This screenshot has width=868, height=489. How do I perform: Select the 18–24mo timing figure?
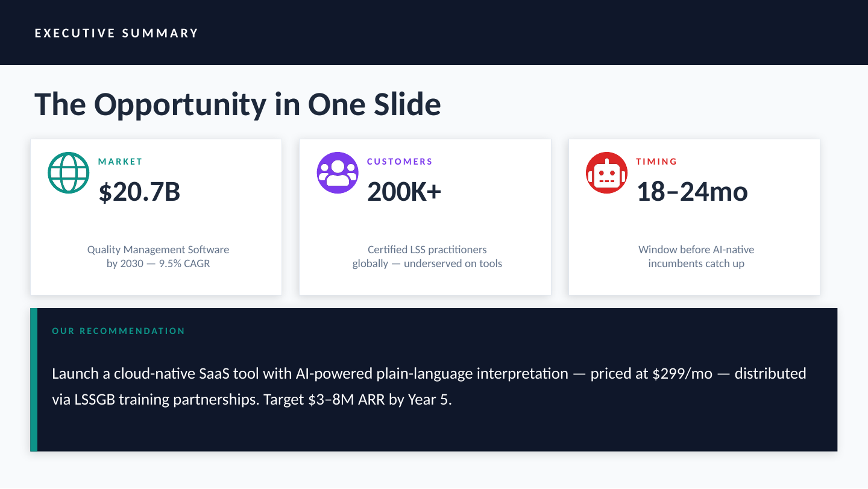pyautogui.click(x=692, y=192)
